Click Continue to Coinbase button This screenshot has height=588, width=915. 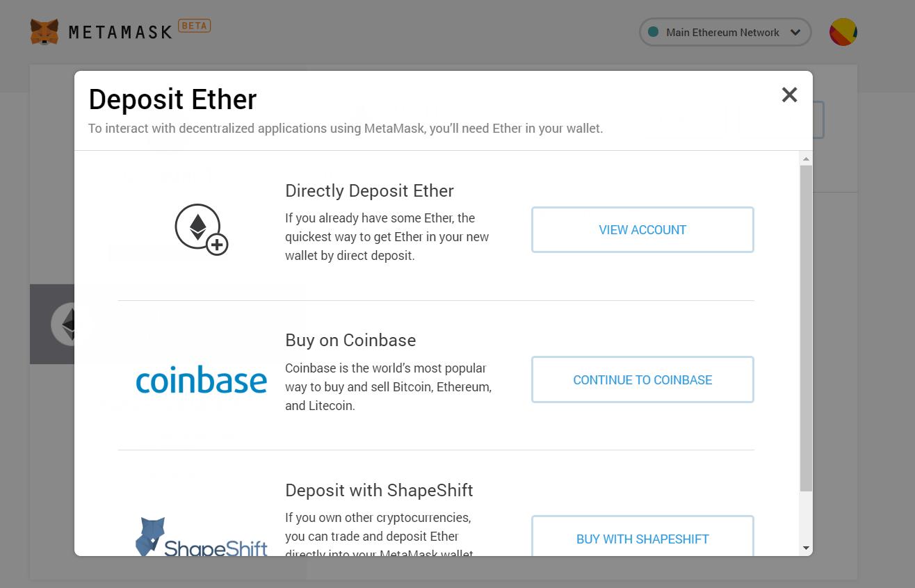(642, 379)
